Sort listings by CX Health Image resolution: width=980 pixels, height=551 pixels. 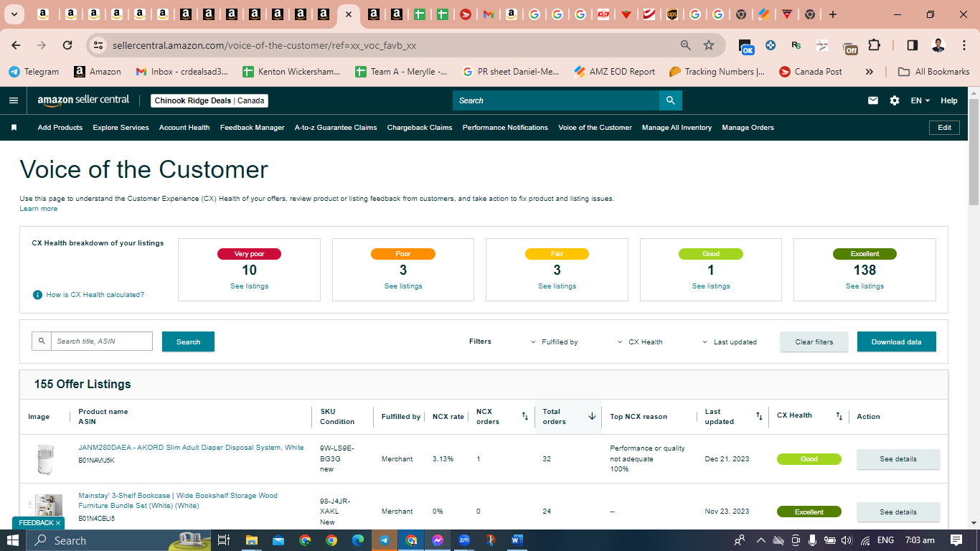(x=839, y=416)
